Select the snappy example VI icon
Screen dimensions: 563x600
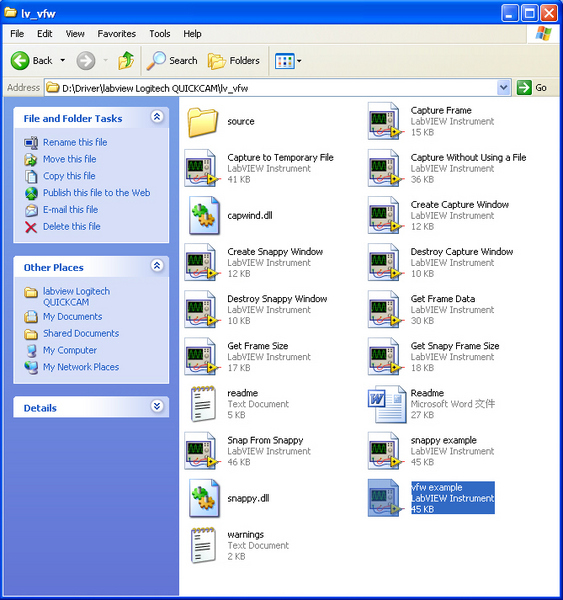coord(385,451)
